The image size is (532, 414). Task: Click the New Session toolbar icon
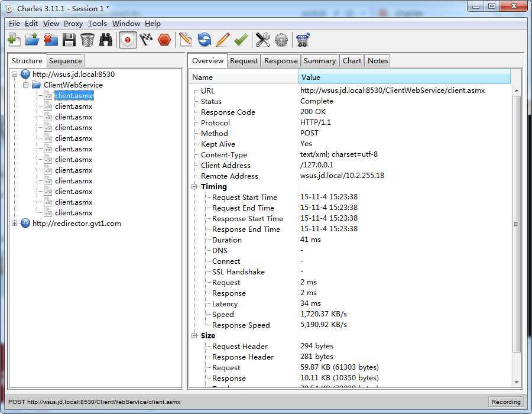14,40
